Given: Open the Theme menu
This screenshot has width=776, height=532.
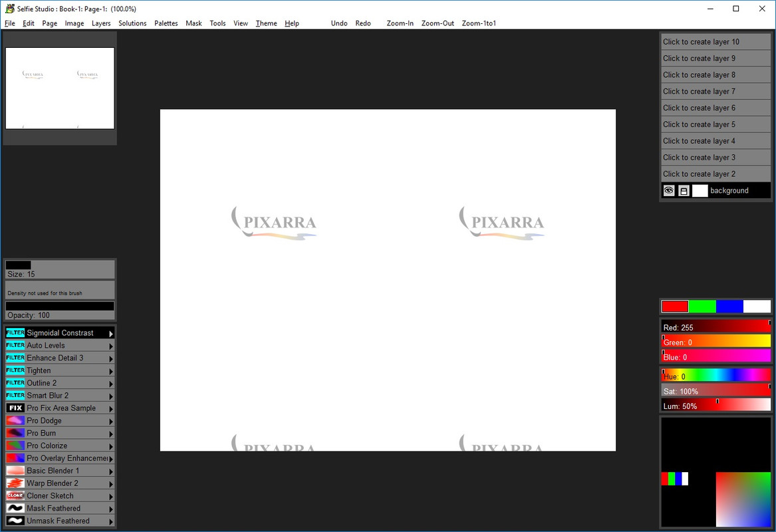Looking at the screenshot, I should tap(266, 23).
